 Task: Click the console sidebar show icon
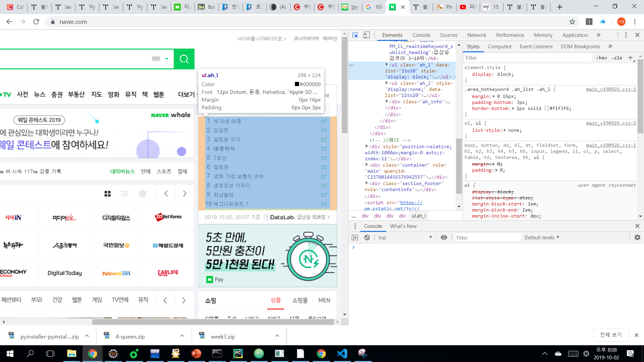[355, 237]
